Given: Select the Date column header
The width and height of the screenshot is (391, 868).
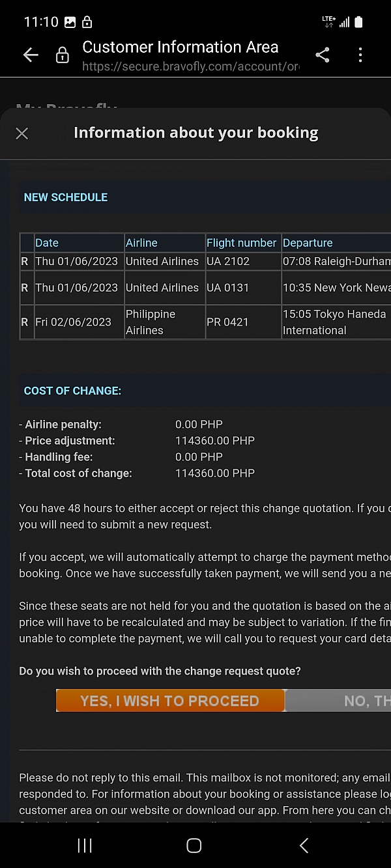Looking at the screenshot, I should coord(47,243).
